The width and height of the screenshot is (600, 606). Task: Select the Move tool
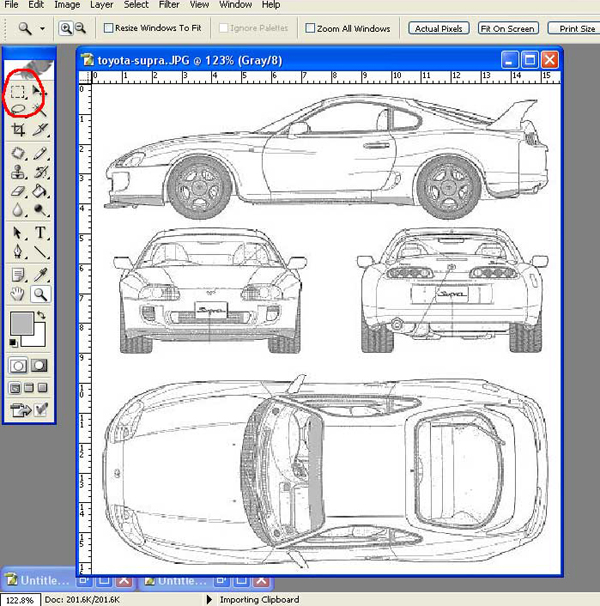pyautogui.click(x=39, y=91)
